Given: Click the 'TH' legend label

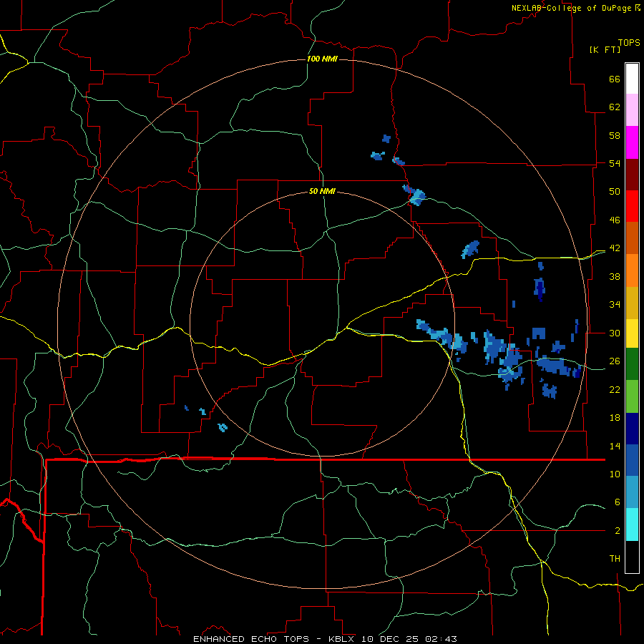Looking at the screenshot, I should pos(615,559).
